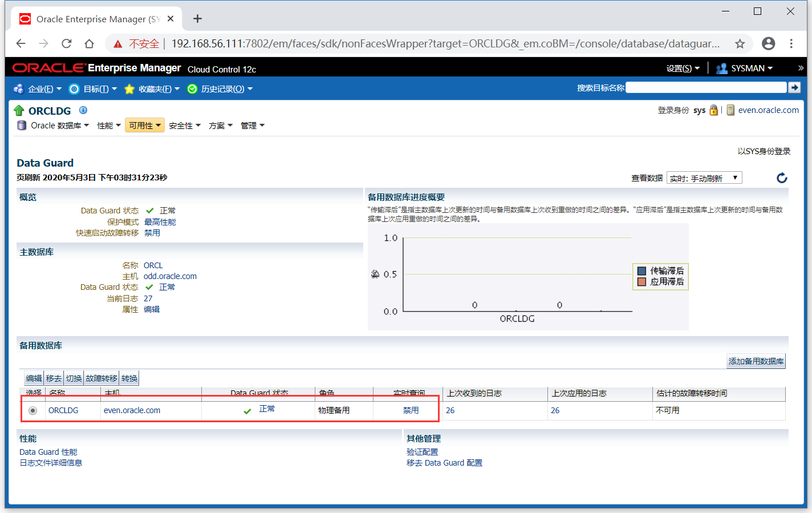Expand the header overflow double-chevron
The height and width of the screenshot is (513, 812).
pyautogui.click(x=801, y=68)
